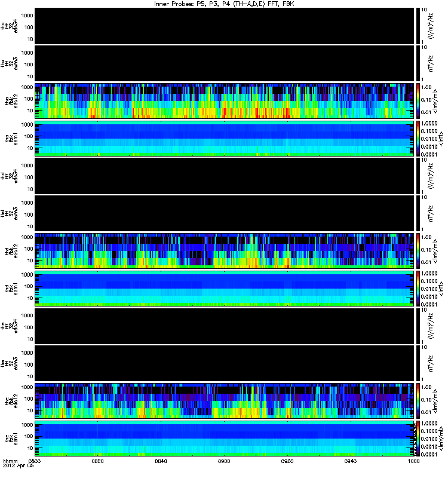
Task: Click the 1000 frequency tick of tha fbk edc12
Action: [x=27, y=87]
